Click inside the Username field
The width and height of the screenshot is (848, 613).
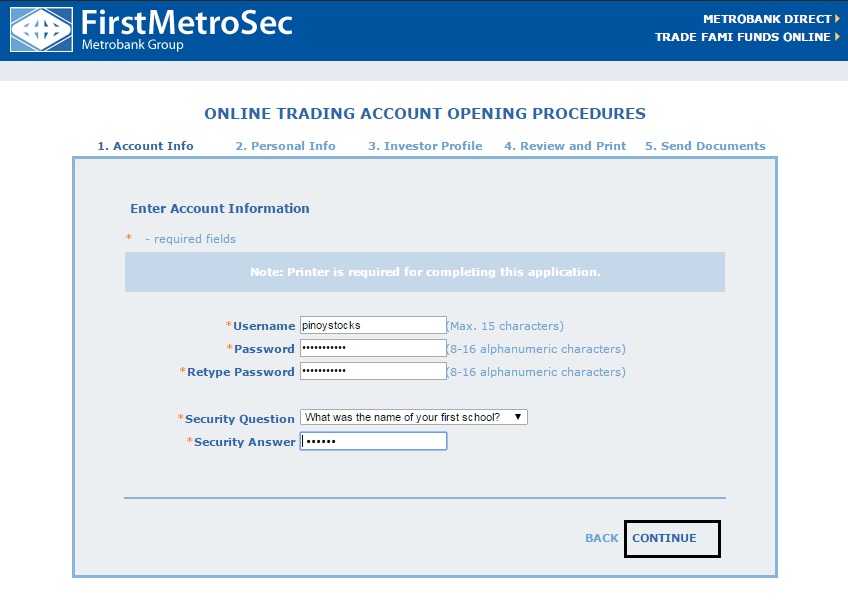click(x=375, y=324)
